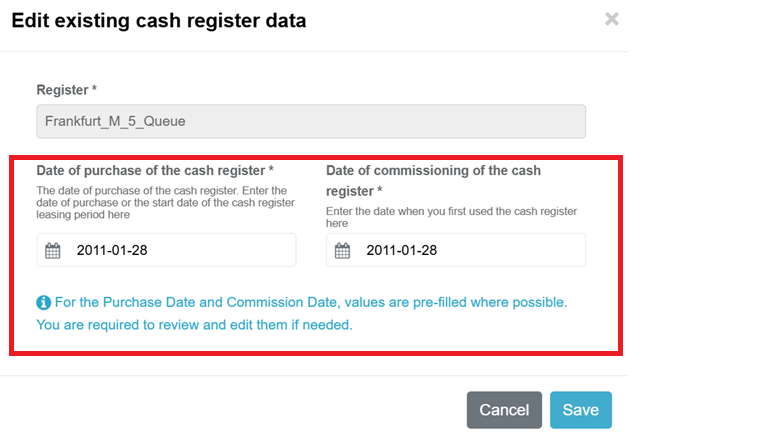Focus the commissioning date input field
Viewport: 770px width, 436px height.
(470, 250)
